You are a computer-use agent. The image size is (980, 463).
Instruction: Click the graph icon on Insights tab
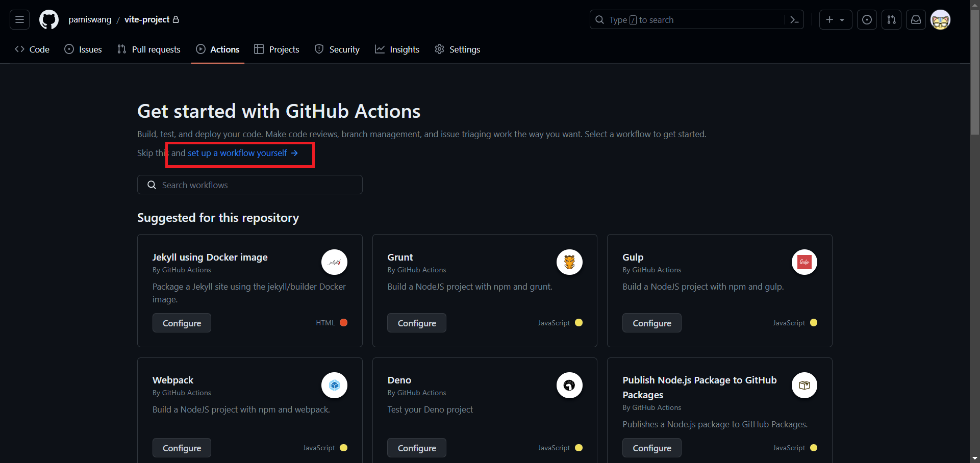380,49
